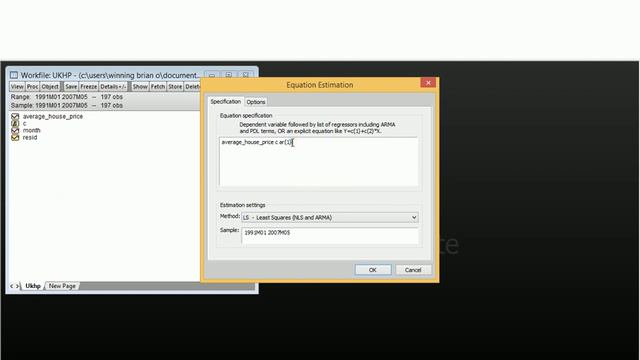Viewport: 640px width, 360px height.
Task: Click the month series icon
Action: coord(15,130)
